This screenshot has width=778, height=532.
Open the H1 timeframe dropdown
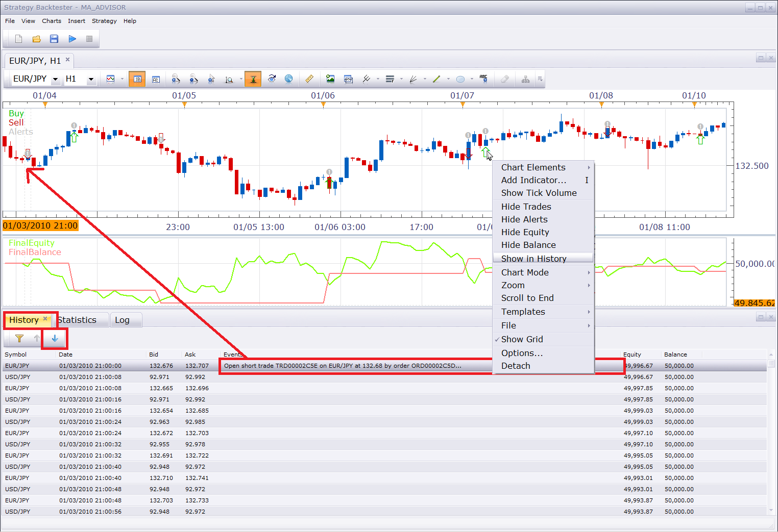click(80, 79)
